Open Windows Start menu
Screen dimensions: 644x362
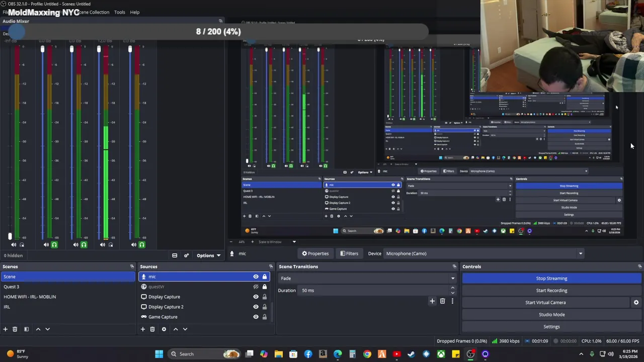[x=159, y=354]
